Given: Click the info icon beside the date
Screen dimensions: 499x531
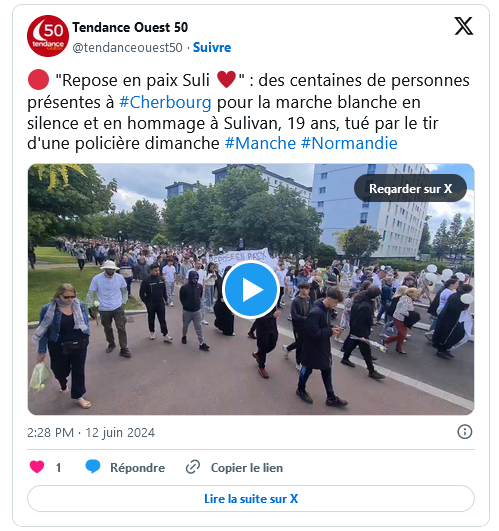Looking at the screenshot, I should click(464, 432).
